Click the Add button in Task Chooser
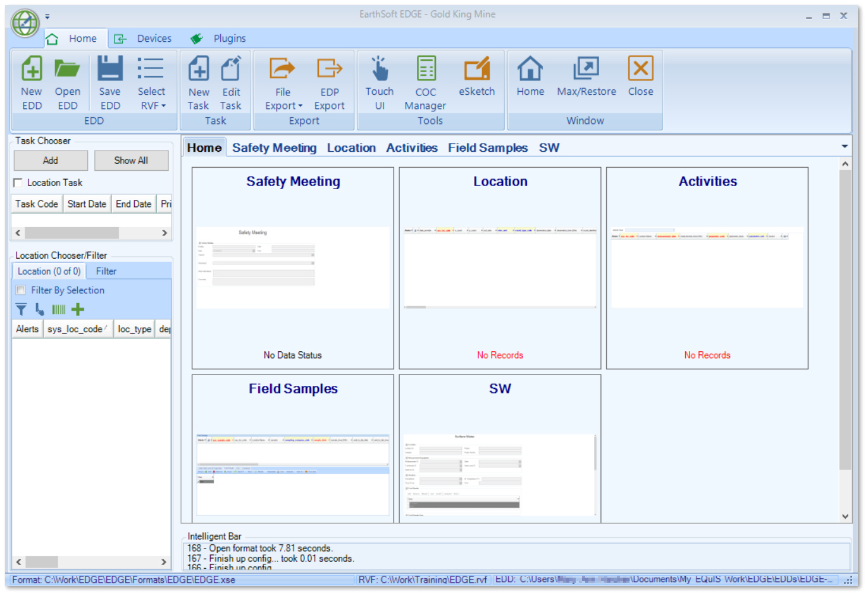This screenshot has height=596, width=868. [x=51, y=161]
